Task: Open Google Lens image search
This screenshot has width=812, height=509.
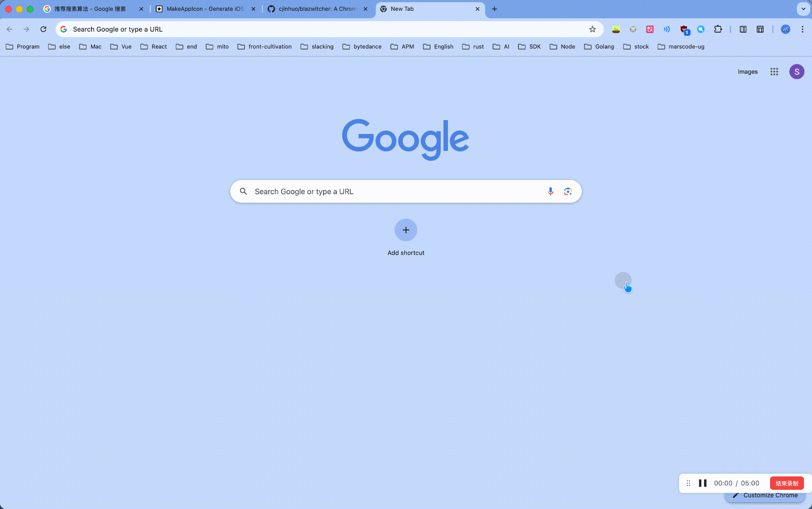Action: pos(568,192)
